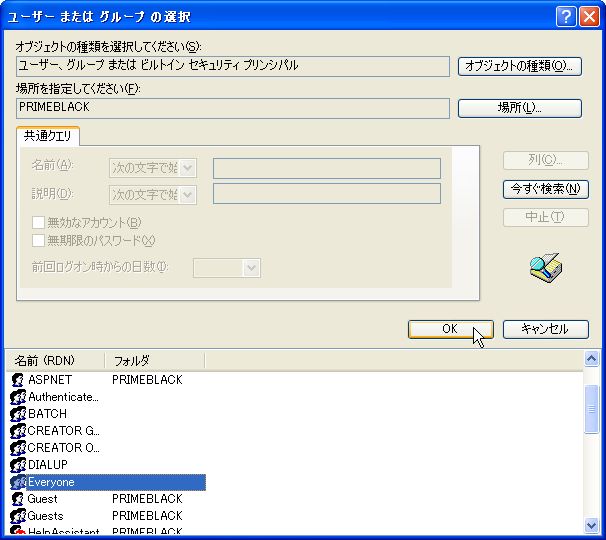Click the 説明 text input field
Viewport: 606px width, 540px height.
tap(327, 194)
